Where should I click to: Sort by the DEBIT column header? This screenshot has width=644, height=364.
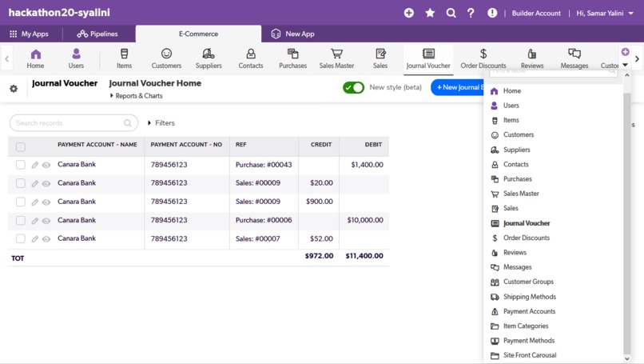[373, 145]
